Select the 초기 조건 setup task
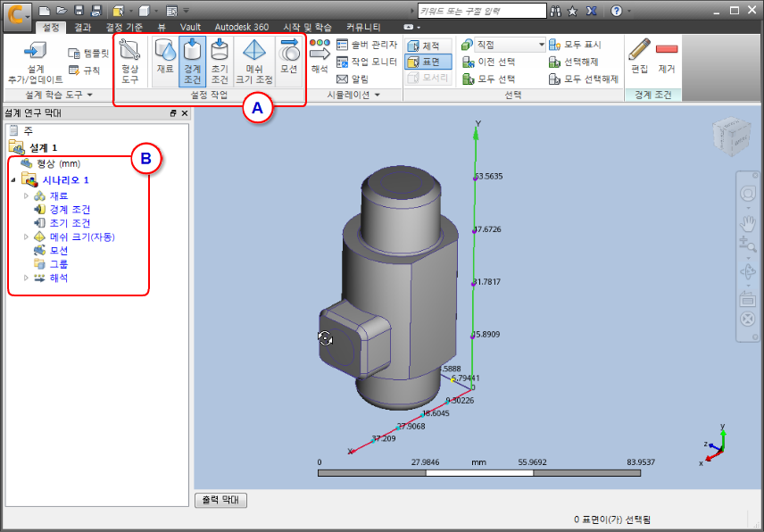This screenshot has height=532, width=764. [220, 61]
